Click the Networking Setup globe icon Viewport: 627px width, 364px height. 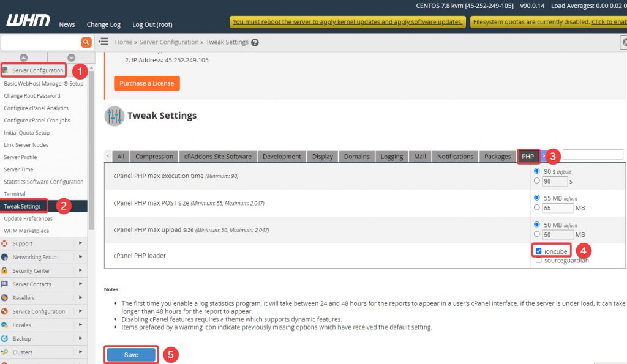tap(4, 257)
